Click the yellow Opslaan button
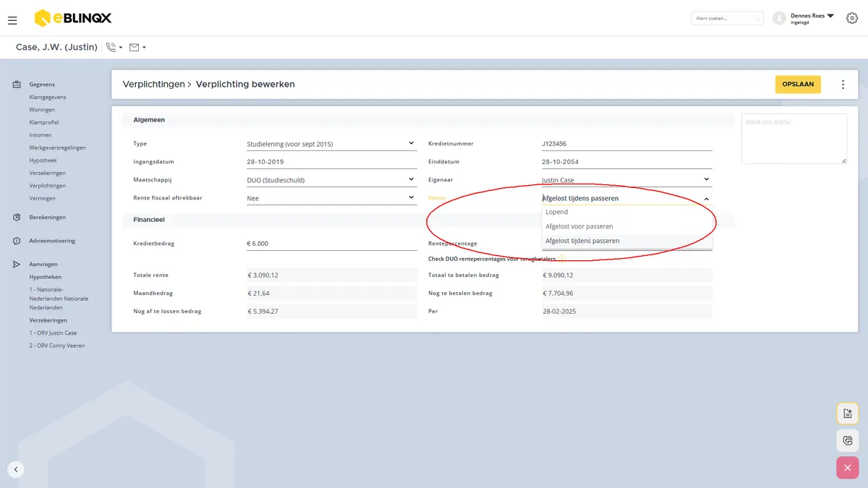The height and width of the screenshot is (488, 868). [x=798, y=85]
